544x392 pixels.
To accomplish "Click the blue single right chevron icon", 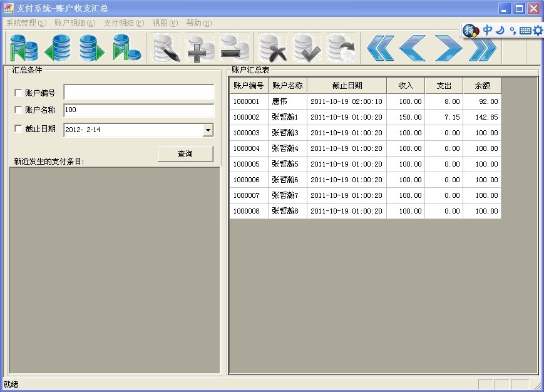I will [x=448, y=48].
